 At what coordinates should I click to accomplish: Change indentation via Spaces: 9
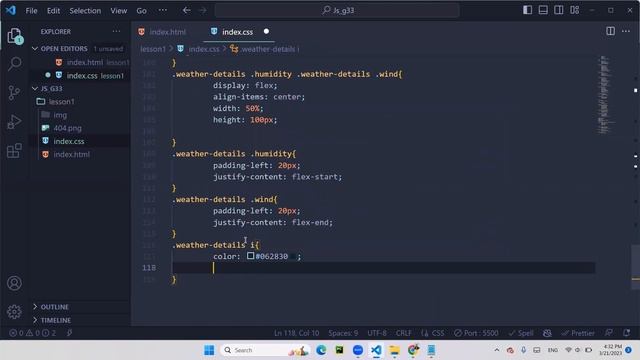coord(343,333)
